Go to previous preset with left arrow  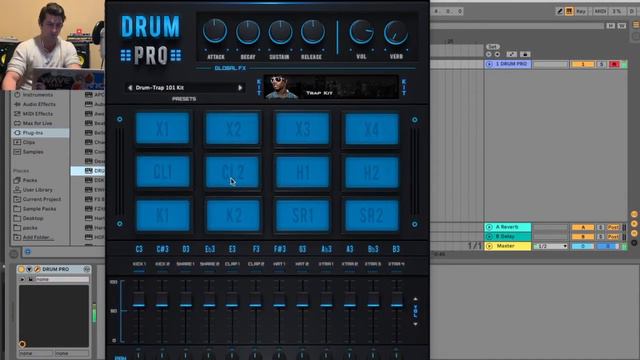pyautogui.click(x=130, y=88)
